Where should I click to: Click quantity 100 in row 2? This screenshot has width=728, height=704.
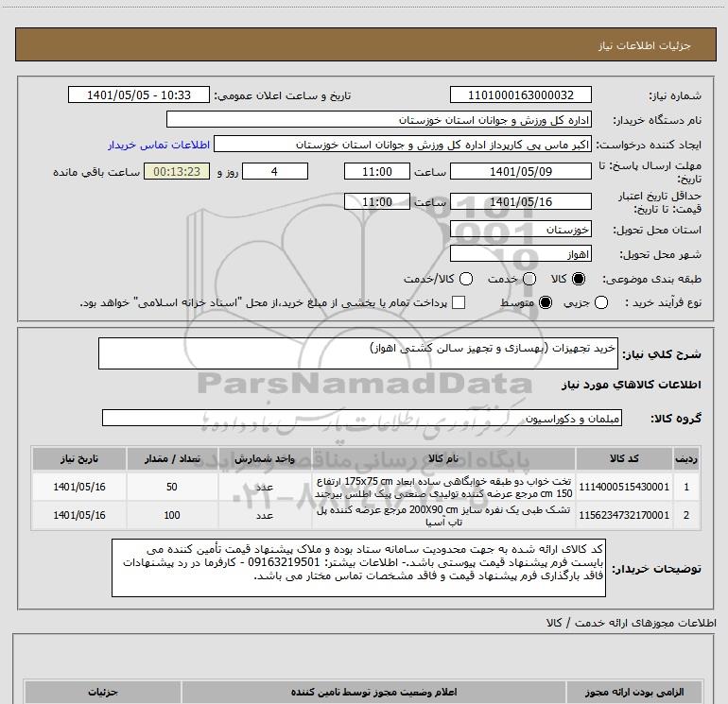click(x=172, y=515)
